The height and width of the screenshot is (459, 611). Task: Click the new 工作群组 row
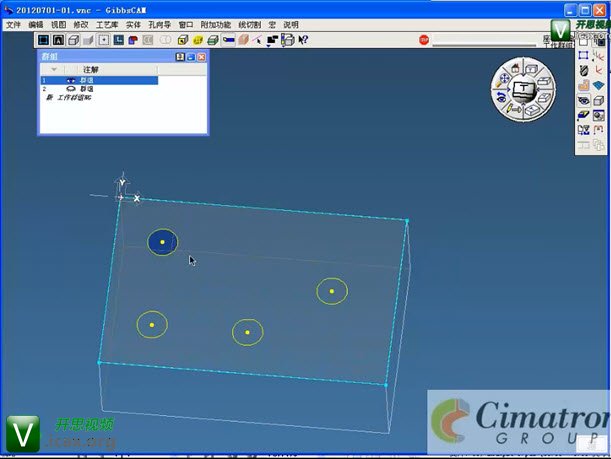tap(69, 97)
